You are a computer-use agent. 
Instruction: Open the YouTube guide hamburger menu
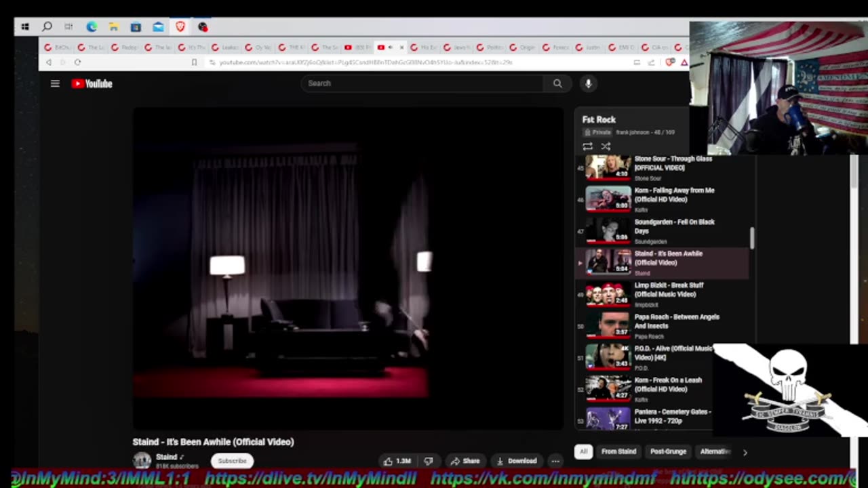tap(55, 83)
